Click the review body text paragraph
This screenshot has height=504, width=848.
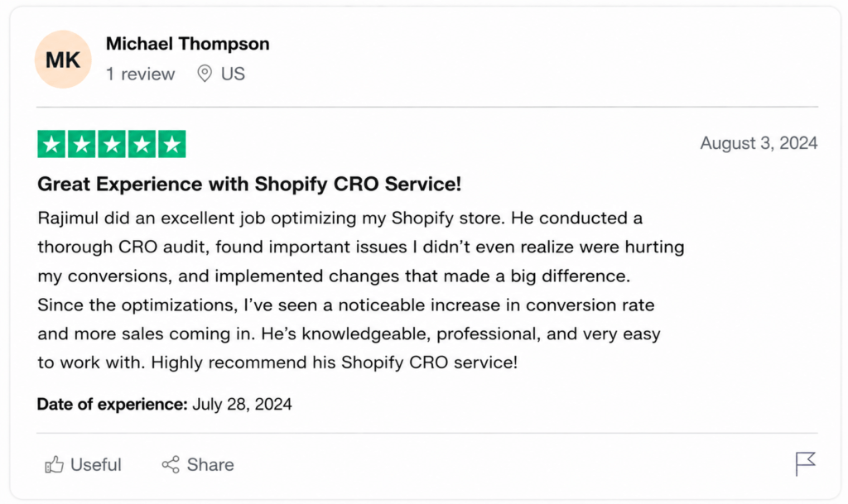(x=361, y=290)
